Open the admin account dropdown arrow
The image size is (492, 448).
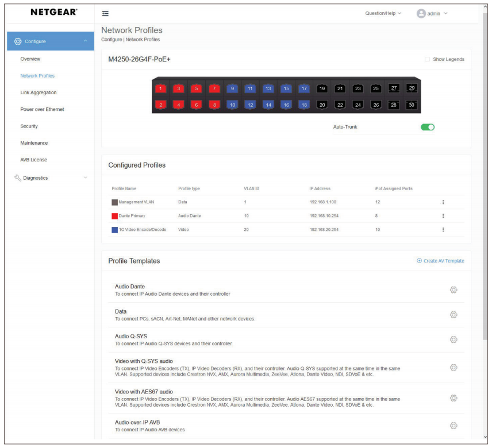click(445, 13)
